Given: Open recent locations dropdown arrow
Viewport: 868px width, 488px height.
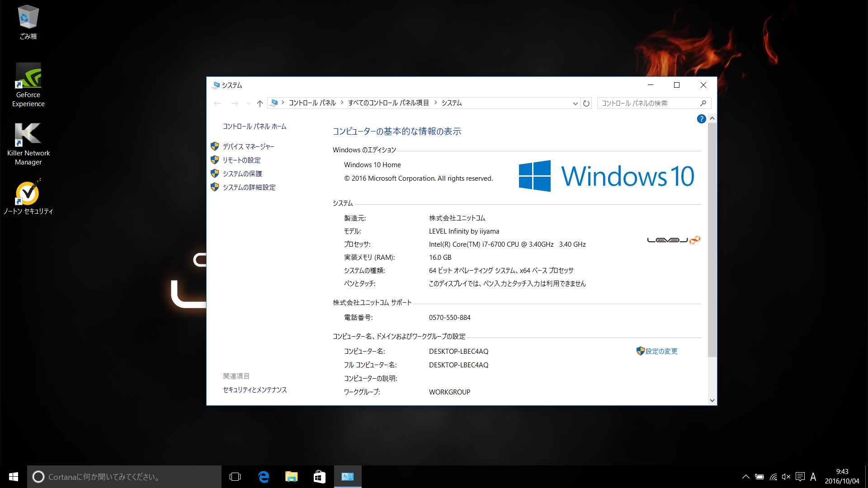Looking at the screenshot, I should coord(248,103).
